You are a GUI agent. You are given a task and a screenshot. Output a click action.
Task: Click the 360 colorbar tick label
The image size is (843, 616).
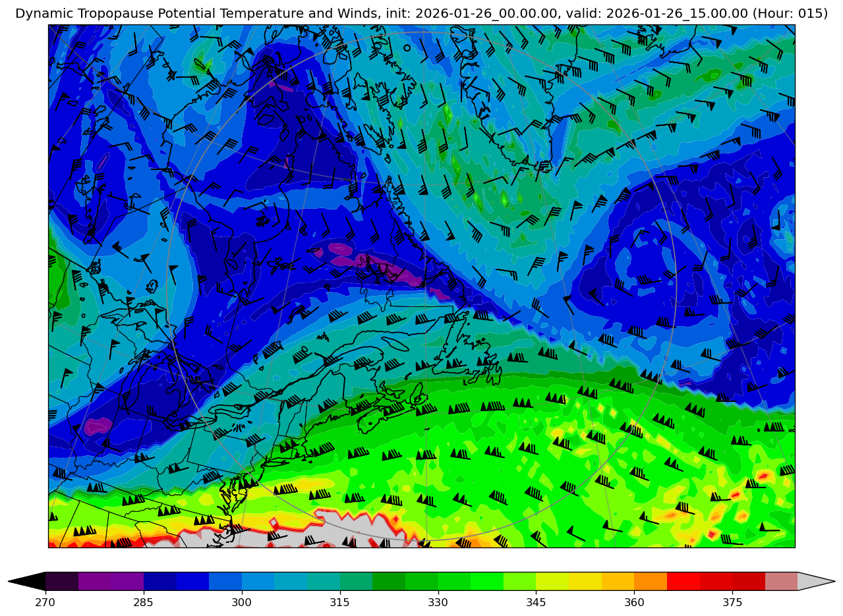(x=634, y=602)
